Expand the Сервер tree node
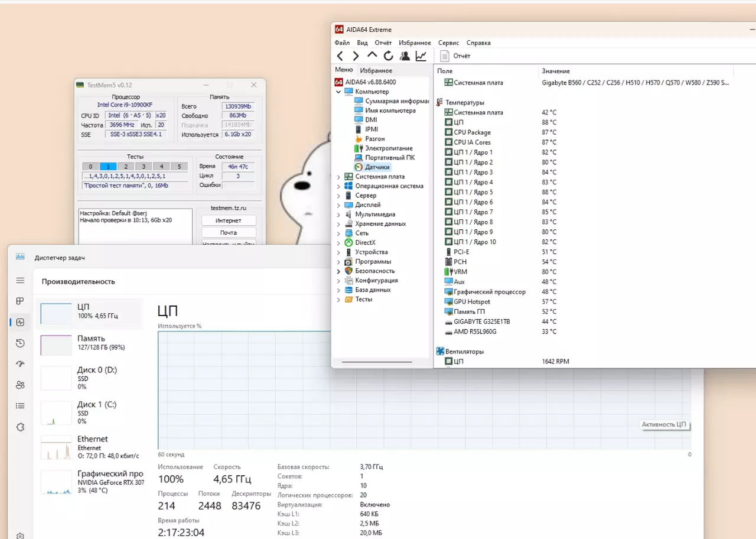Viewport: 756px width, 539px height. (x=338, y=196)
